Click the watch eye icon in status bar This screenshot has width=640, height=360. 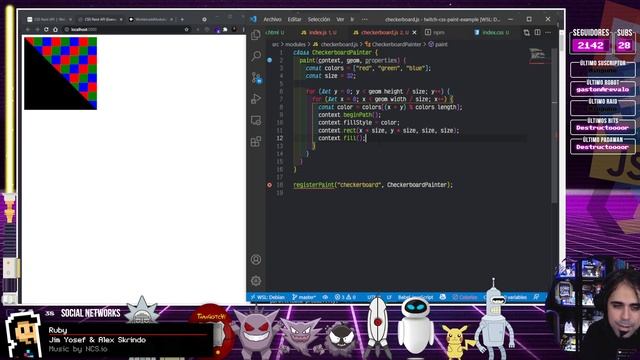pyautogui.click(x=325, y=297)
